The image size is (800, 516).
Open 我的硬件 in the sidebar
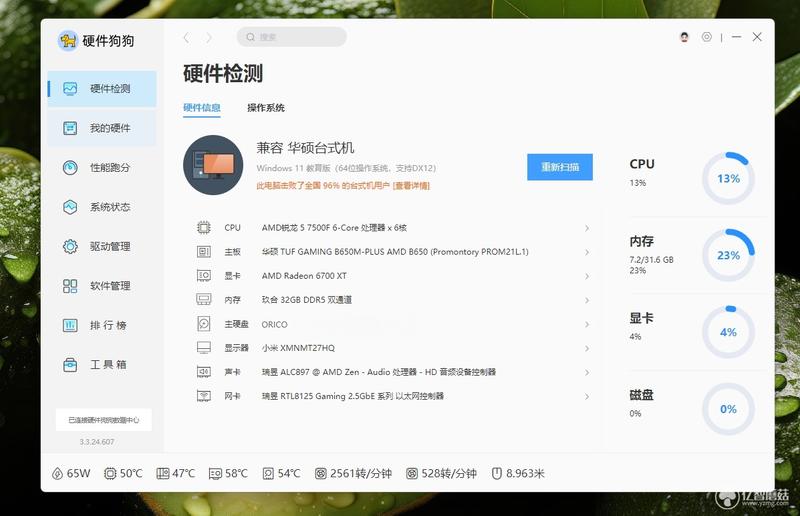[x=102, y=128]
